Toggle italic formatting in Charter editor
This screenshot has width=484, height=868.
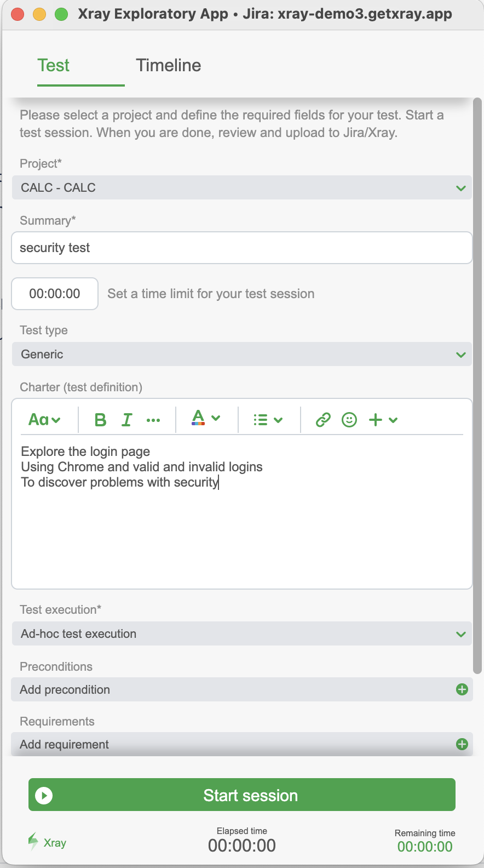[127, 420]
